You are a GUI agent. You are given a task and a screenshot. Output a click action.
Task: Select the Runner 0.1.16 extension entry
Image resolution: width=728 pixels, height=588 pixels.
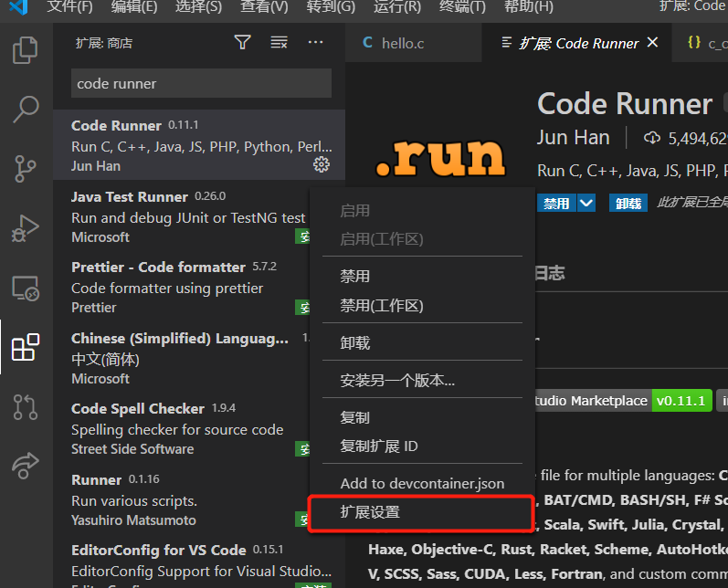pyautogui.click(x=182, y=499)
